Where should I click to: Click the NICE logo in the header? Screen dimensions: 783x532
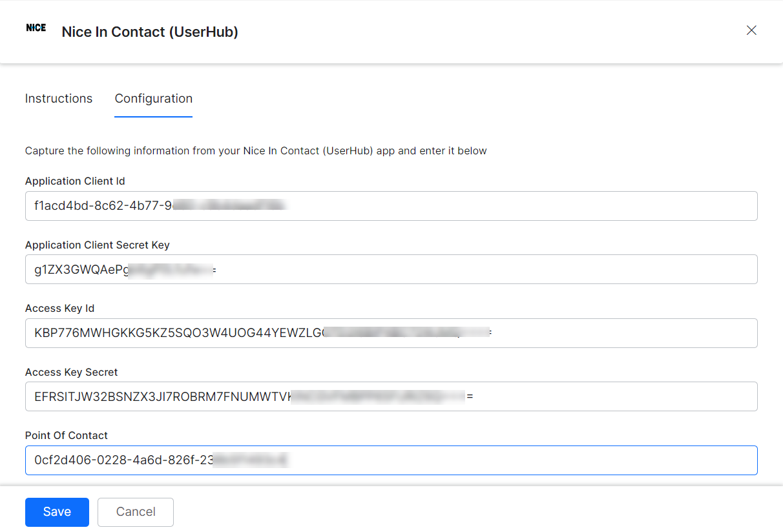click(36, 28)
